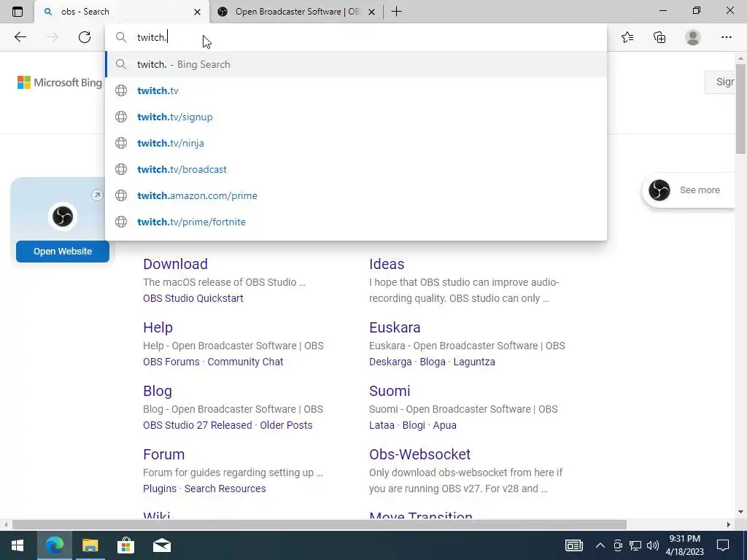
Task: Select the twitch.tv/signup suggestion
Action: (x=356, y=117)
